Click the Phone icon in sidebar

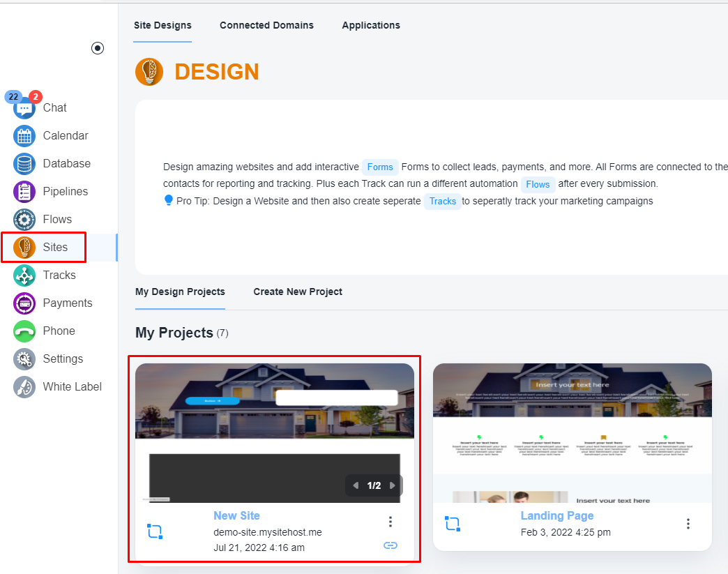24,331
